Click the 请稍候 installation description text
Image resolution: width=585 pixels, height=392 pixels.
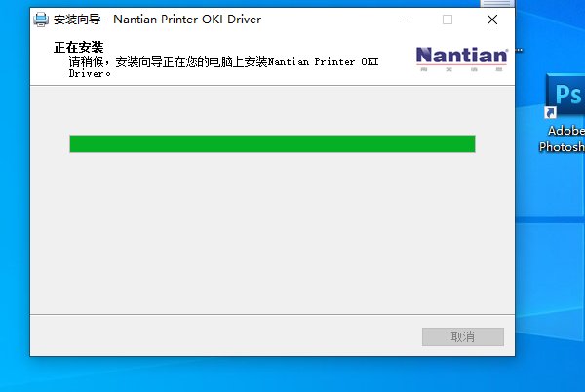click(x=223, y=66)
